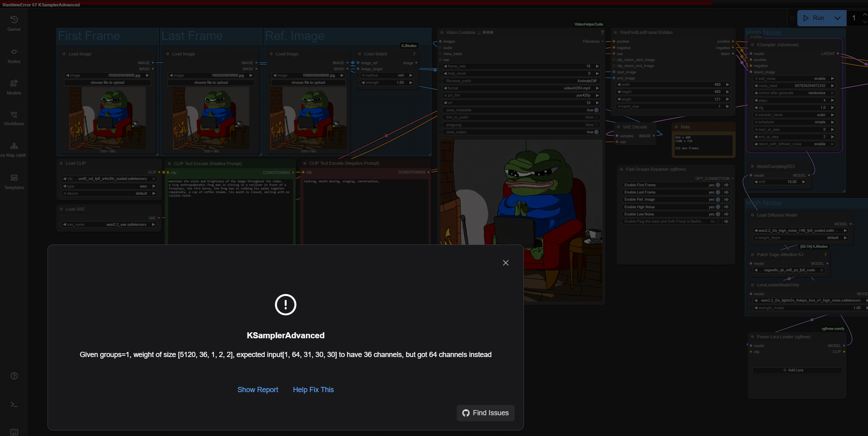
Task: Open the sampler_name dropdown euler
Action: tap(794, 115)
